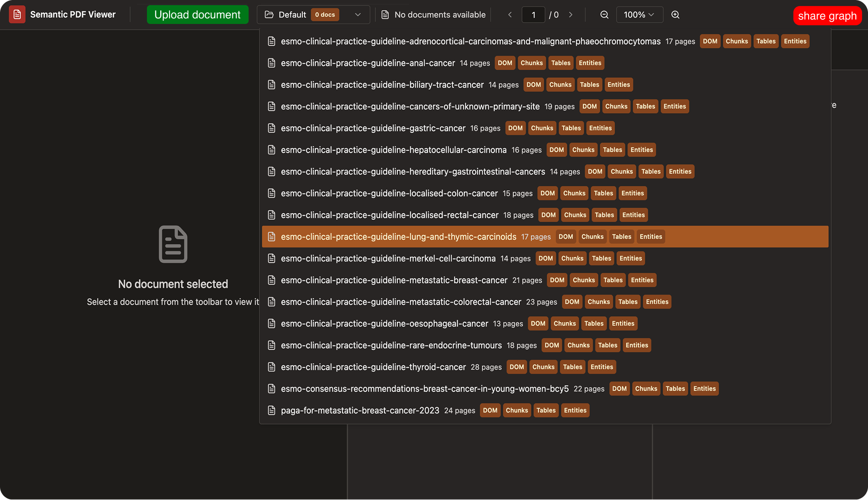Click file icon of localised-colon-cancer row

271,194
